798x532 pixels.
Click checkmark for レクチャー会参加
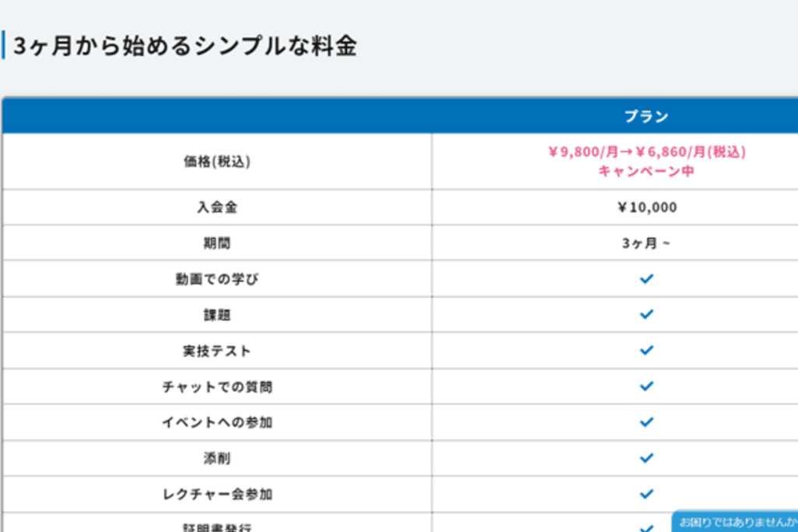click(646, 494)
